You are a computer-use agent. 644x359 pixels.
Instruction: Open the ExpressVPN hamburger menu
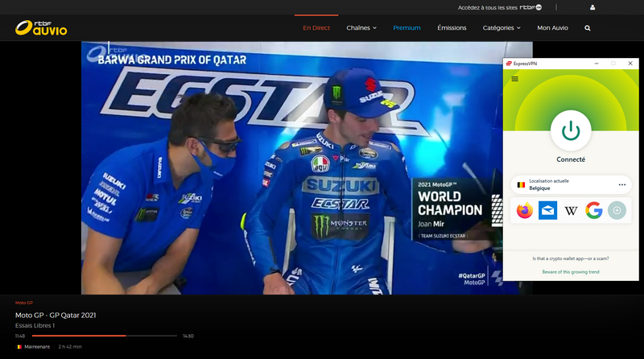pos(514,79)
